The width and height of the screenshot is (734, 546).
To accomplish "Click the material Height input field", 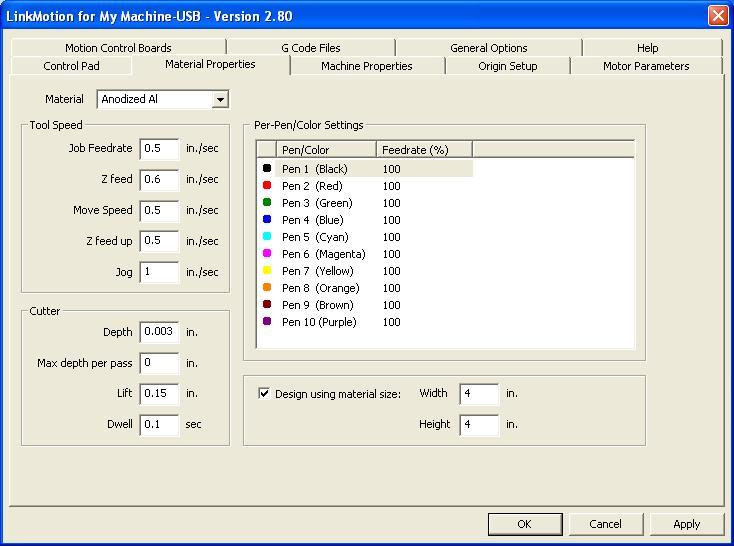I will [479, 424].
